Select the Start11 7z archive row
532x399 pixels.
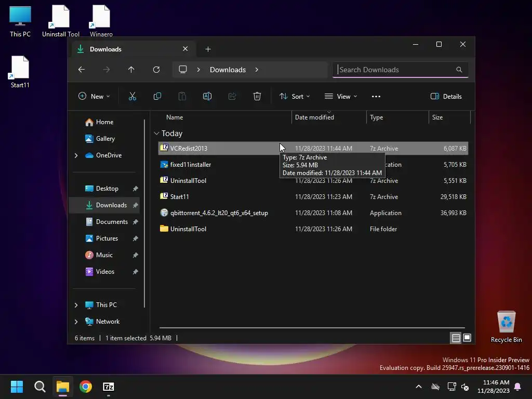pos(313,197)
